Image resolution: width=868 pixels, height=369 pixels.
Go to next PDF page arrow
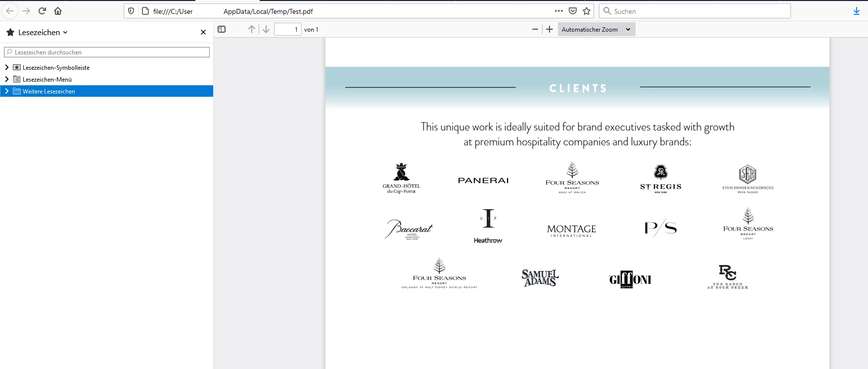pos(266,29)
